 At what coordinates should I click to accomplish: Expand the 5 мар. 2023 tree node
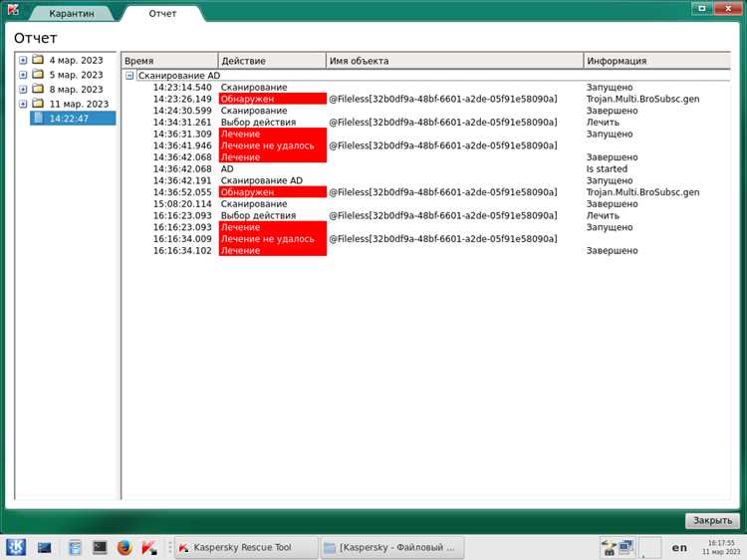[x=23, y=75]
